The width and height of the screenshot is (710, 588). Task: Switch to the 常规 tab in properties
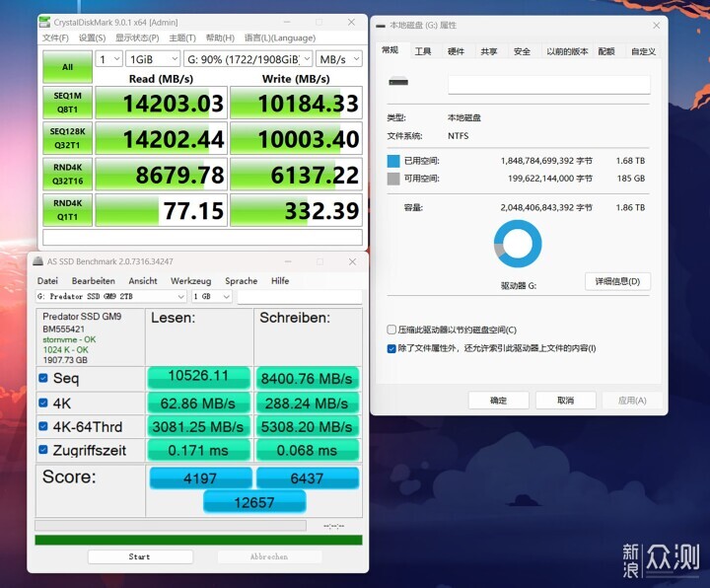tap(390, 50)
